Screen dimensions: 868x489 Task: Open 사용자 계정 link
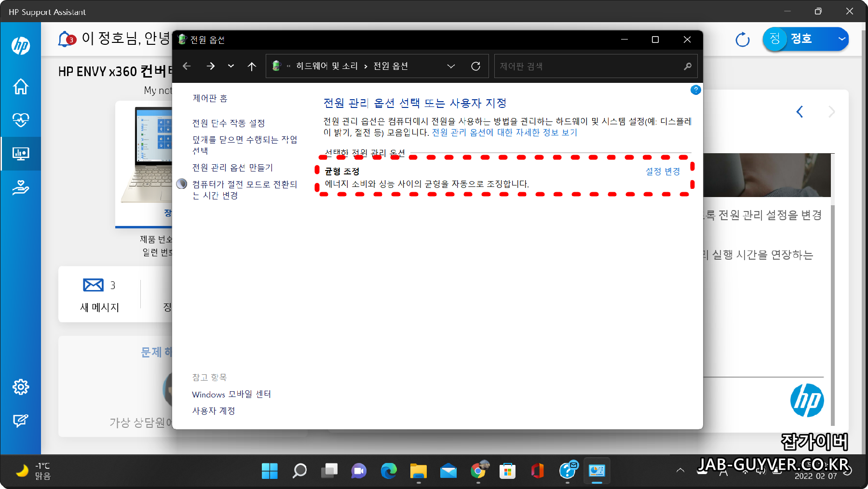[x=214, y=411]
